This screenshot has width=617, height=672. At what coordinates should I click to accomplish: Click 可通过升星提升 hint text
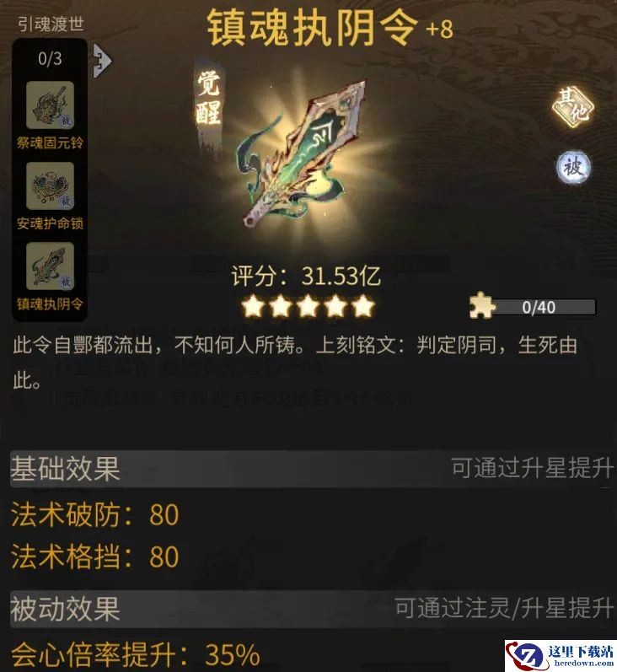pyautogui.click(x=532, y=468)
